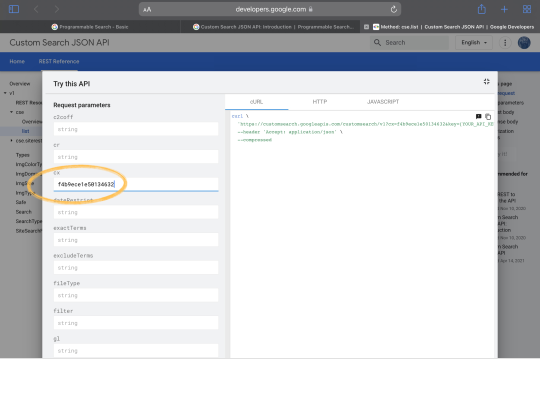Click the exactTerms string input

tap(136, 240)
